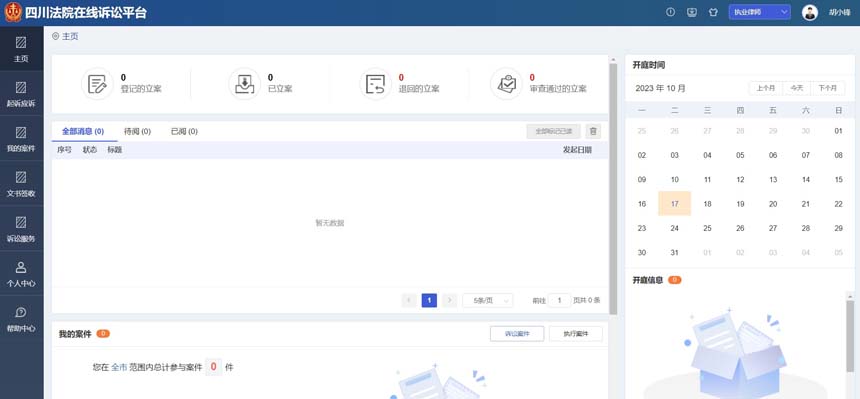The image size is (860, 399).
Task: Select date 31 on the calendar
Action: (x=675, y=252)
